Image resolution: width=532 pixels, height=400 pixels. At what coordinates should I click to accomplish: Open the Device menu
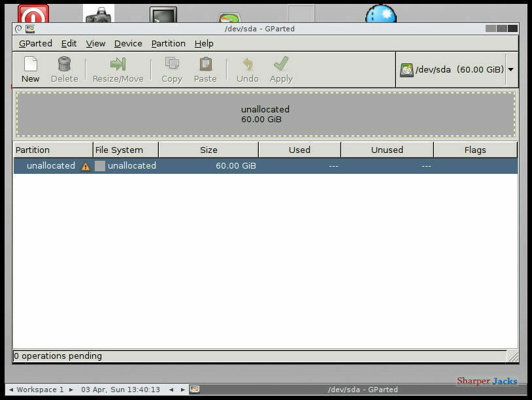128,43
